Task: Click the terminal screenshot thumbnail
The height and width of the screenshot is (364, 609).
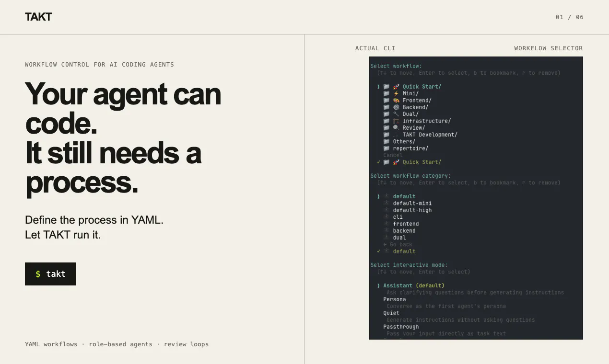Action: [476, 198]
